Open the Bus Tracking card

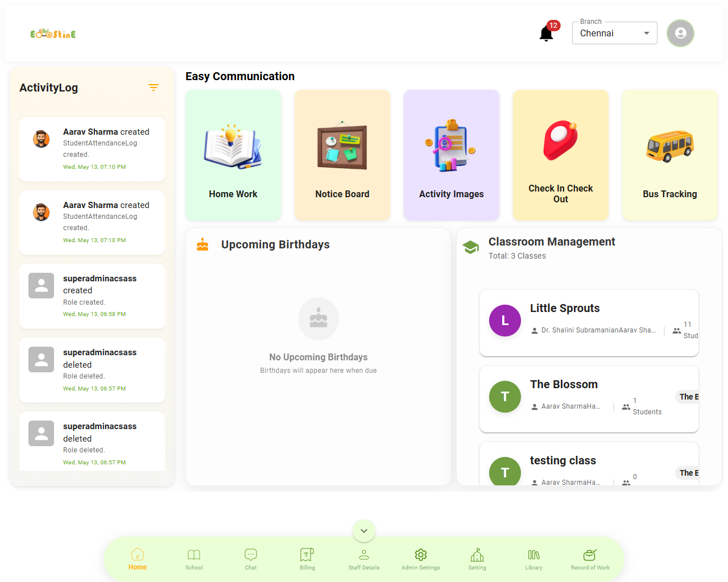[670, 155]
